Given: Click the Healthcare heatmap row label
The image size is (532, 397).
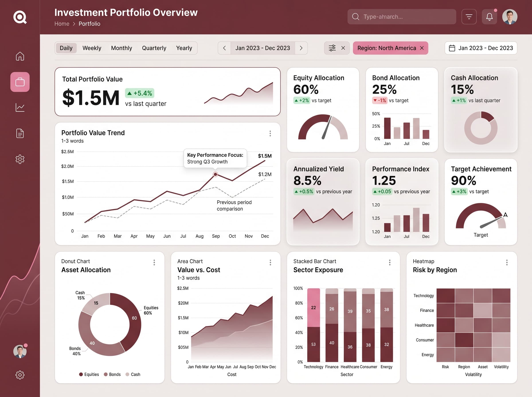Looking at the screenshot, I should point(424,325).
